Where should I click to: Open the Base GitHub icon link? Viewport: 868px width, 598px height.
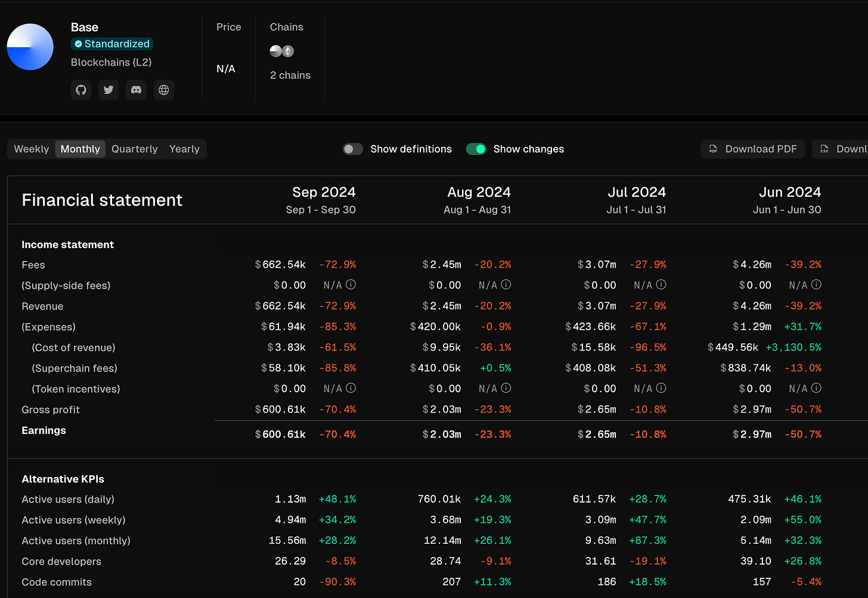[x=81, y=90]
